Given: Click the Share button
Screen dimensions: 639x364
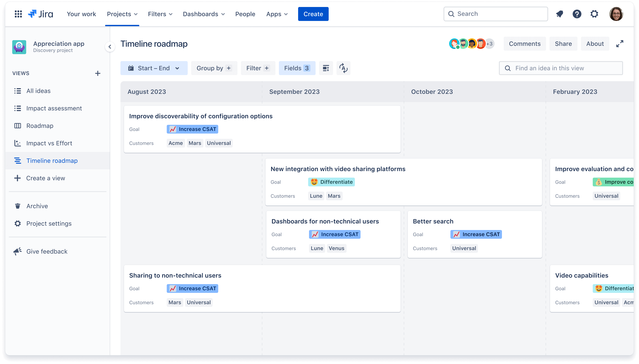Looking at the screenshot, I should click(x=563, y=43).
